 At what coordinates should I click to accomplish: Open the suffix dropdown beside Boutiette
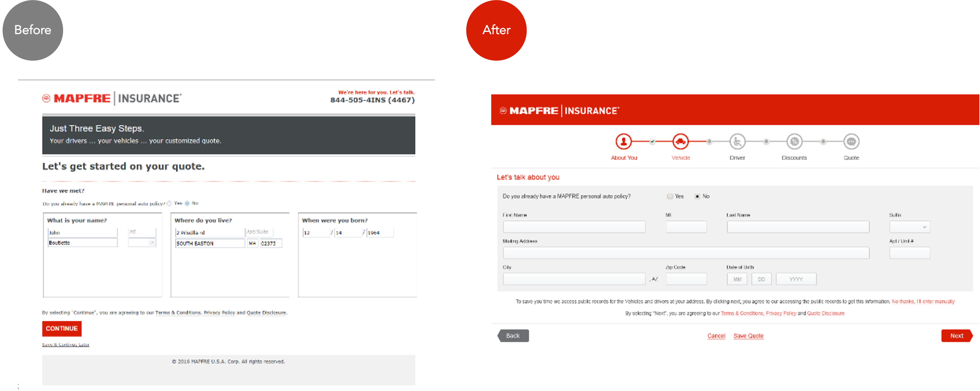coord(142,243)
